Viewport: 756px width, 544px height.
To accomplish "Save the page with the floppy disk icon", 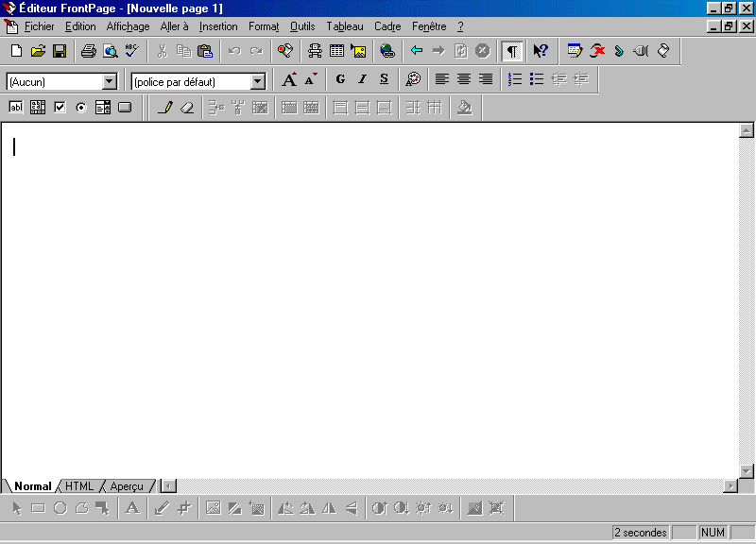I will click(60, 51).
